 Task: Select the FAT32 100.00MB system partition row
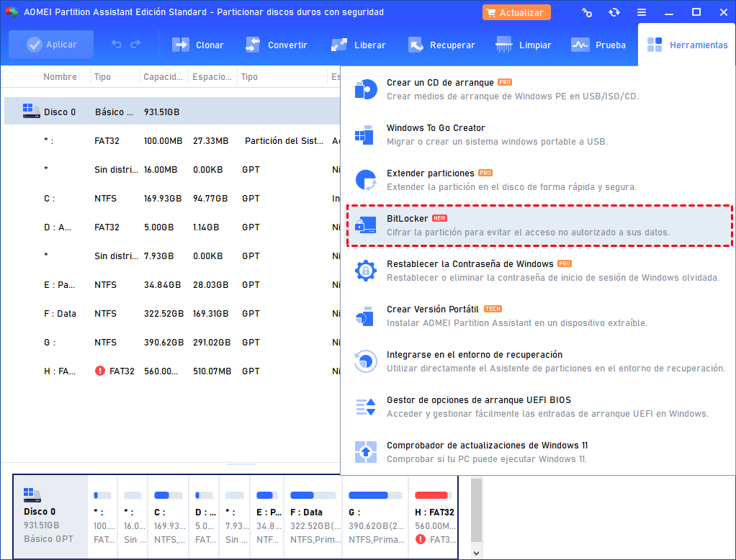point(172,140)
